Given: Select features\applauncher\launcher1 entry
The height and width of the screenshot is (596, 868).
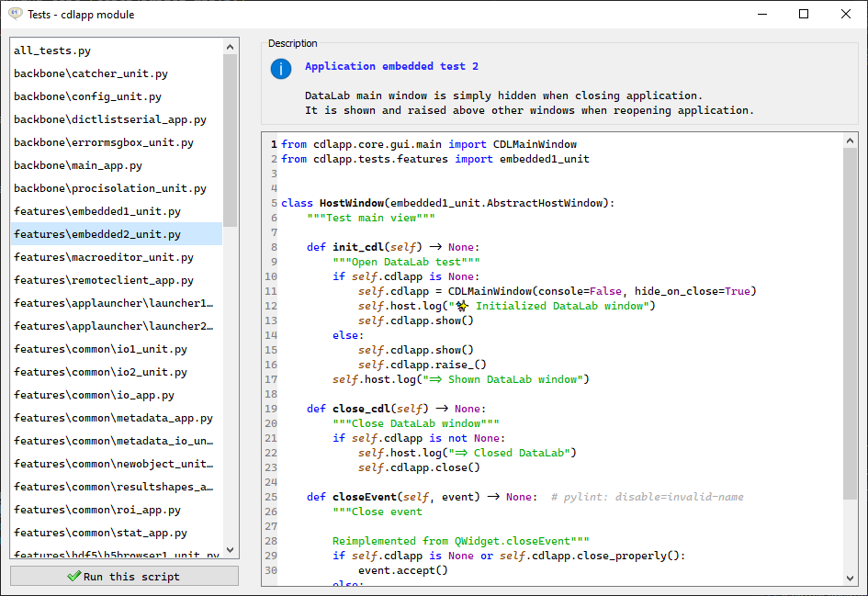Looking at the screenshot, I should tap(117, 303).
